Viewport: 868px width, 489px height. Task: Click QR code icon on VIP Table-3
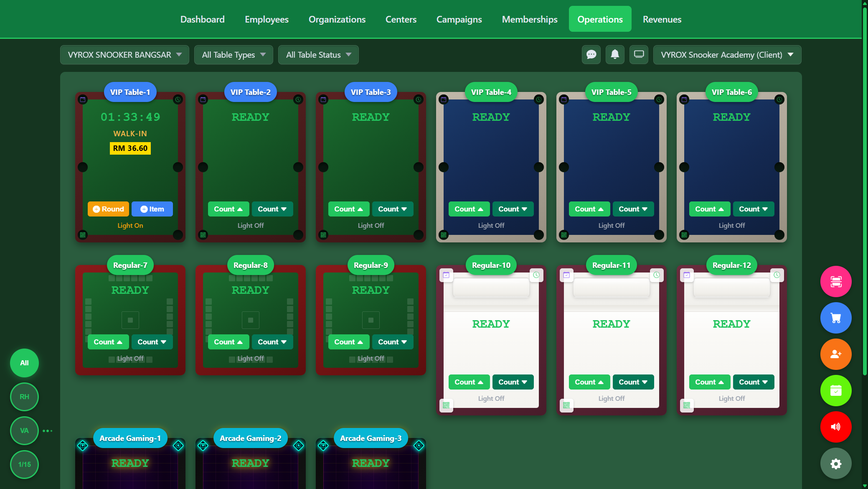click(323, 235)
